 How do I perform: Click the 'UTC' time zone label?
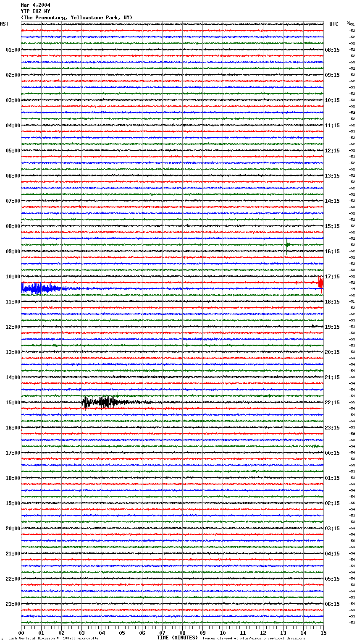pyautogui.click(x=334, y=24)
